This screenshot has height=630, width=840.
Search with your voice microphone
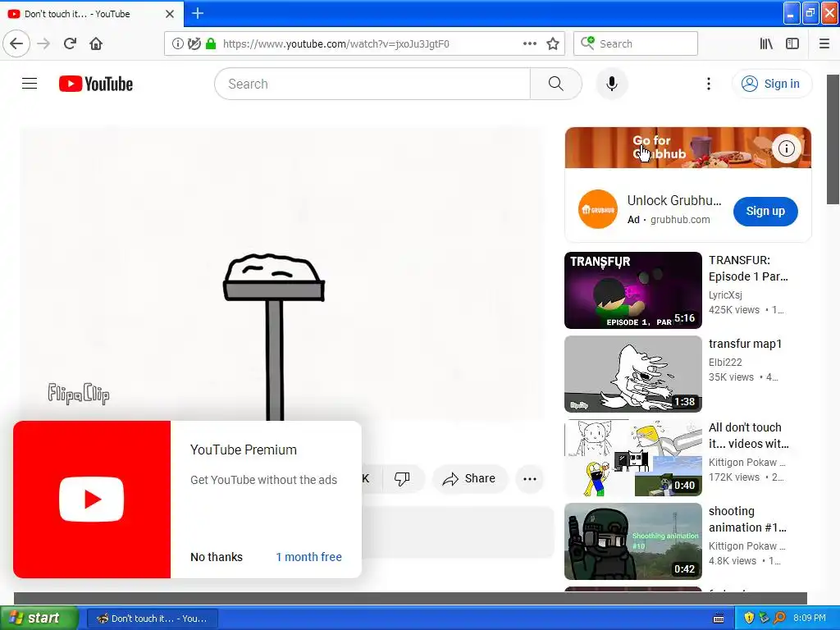(611, 84)
